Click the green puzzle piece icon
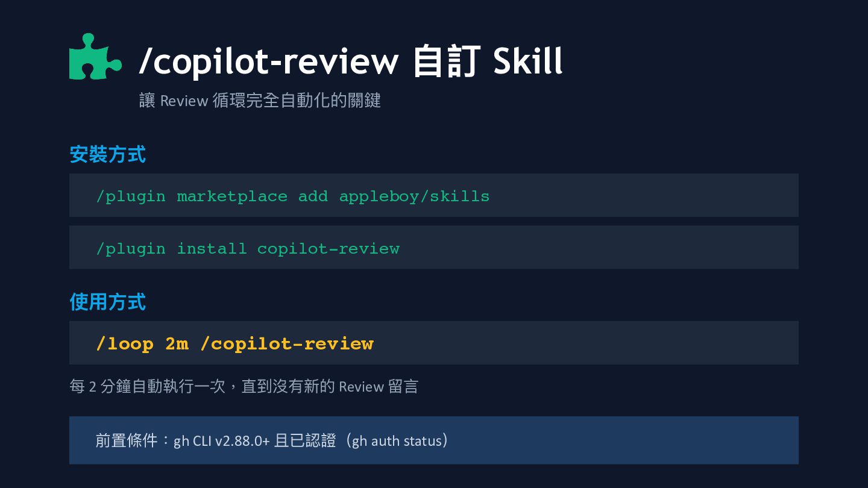The height and width of the screenshot is (488, 868). tap(95, 57)
